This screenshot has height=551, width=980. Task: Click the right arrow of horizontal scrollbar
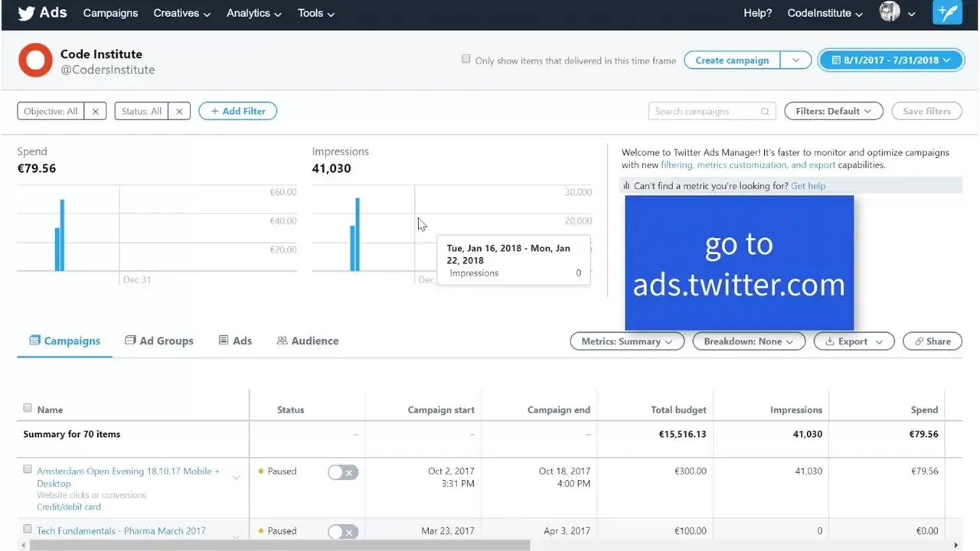tap(957, 546)
